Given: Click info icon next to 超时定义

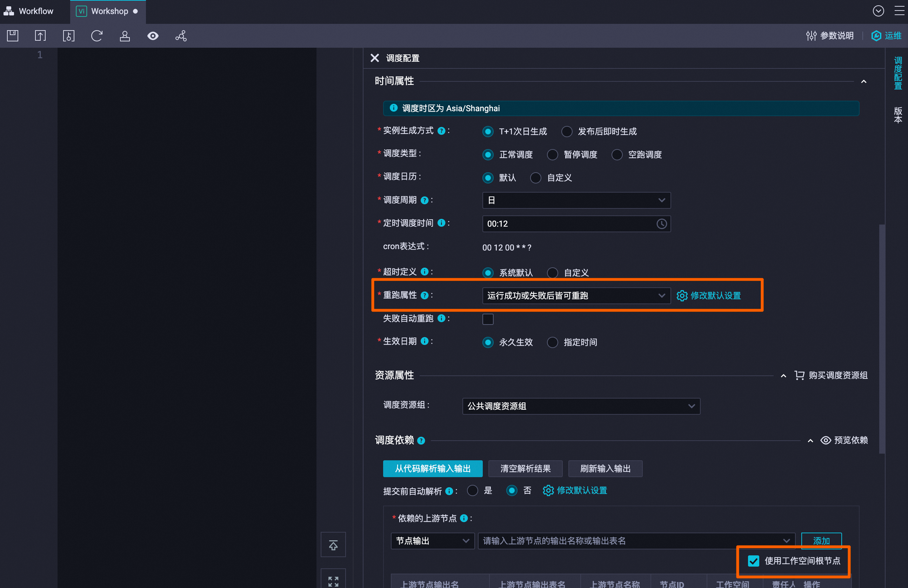Looking at the screenshot, I should coord(424,272).
